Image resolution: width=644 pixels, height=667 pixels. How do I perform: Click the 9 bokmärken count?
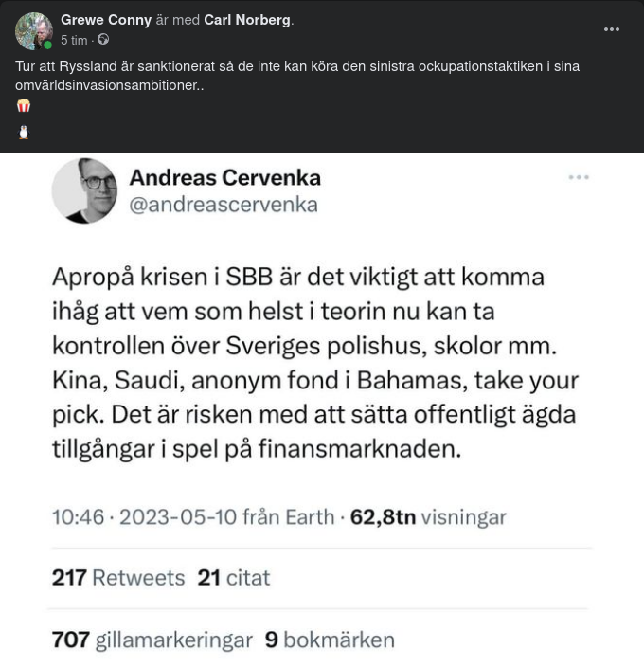[329, 640]
